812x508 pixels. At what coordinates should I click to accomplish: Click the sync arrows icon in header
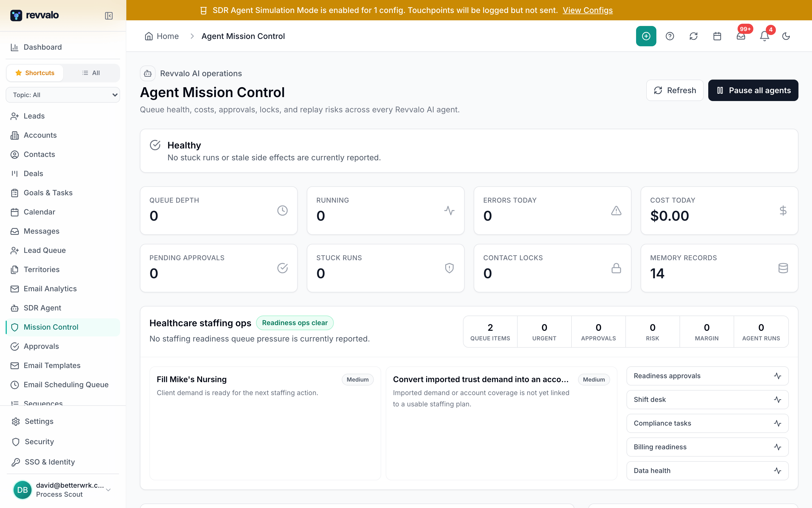tap(694, 36)
